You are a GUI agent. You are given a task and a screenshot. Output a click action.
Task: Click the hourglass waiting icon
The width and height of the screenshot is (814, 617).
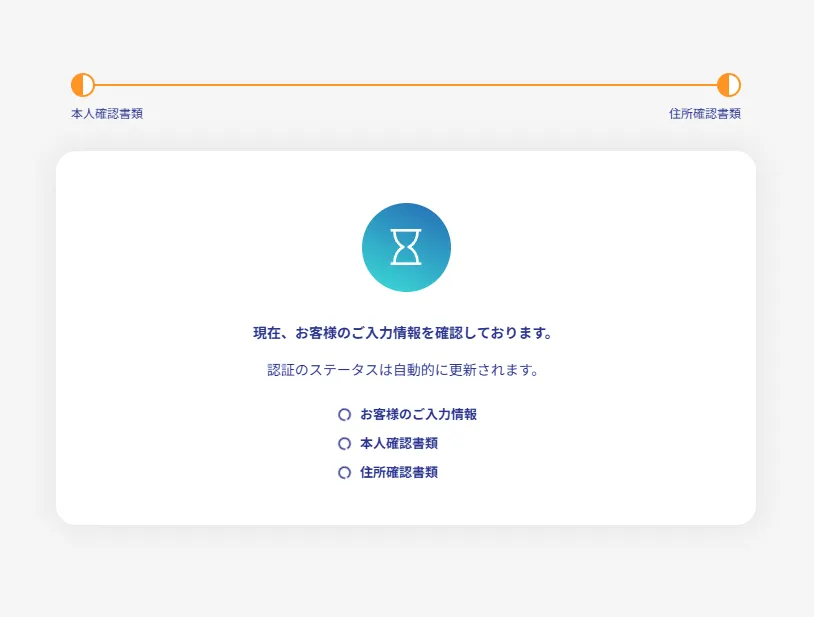click(x=406, y=247)
